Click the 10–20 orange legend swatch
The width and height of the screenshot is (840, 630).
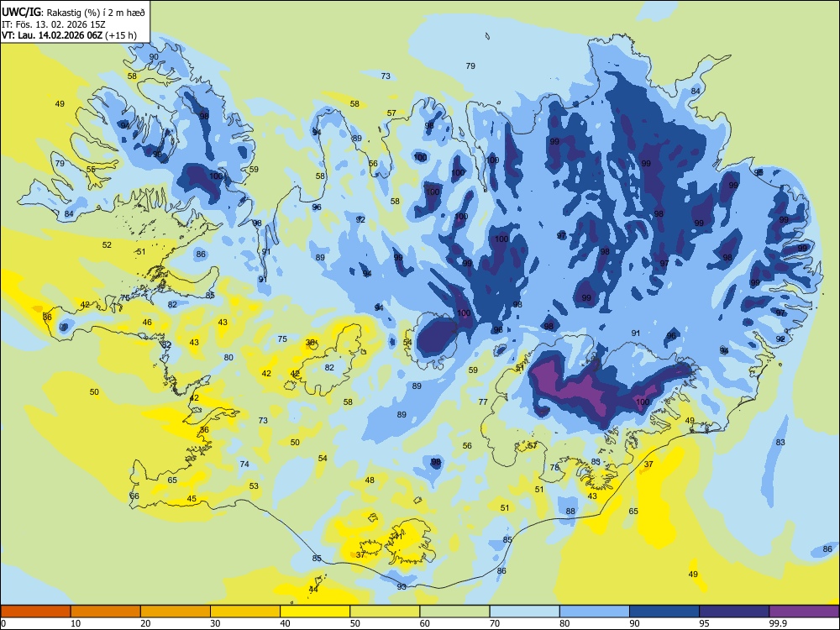106,612
